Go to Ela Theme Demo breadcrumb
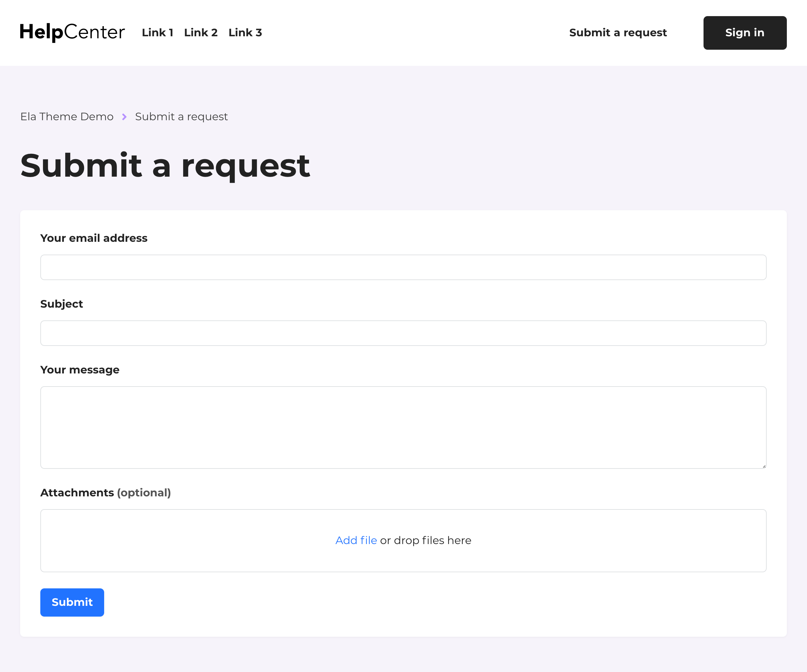This screenshot has height=672, width=807. [x=67, y=117]
